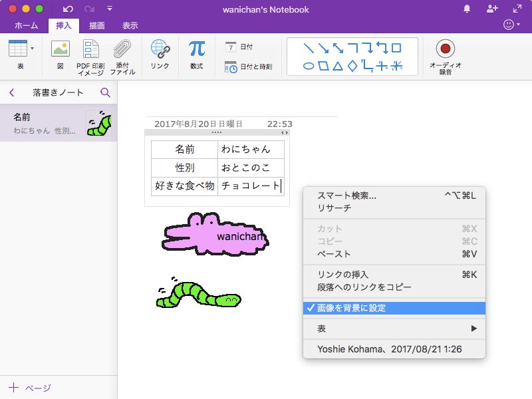Click author entry Yoshie Kohama in menu

pos(394,349)
